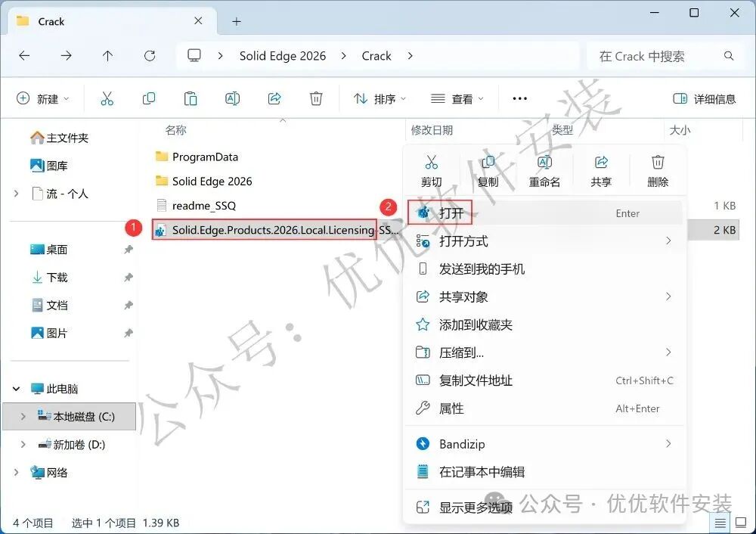This screenshot has width=756, height=534.
Task: Click the Rename icon in the toolbar
Action: point(232,99)
